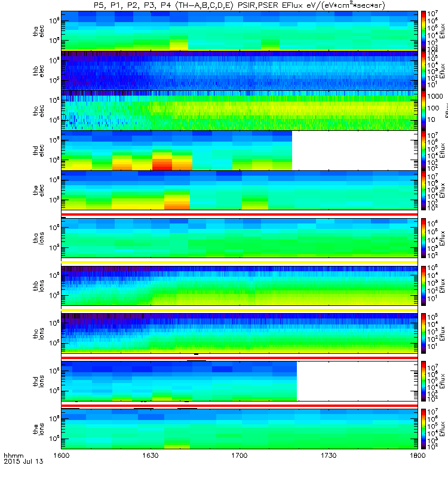Click the '1000' tick on thc elec color bar
The image size is (448, 478).
(435, 96)
